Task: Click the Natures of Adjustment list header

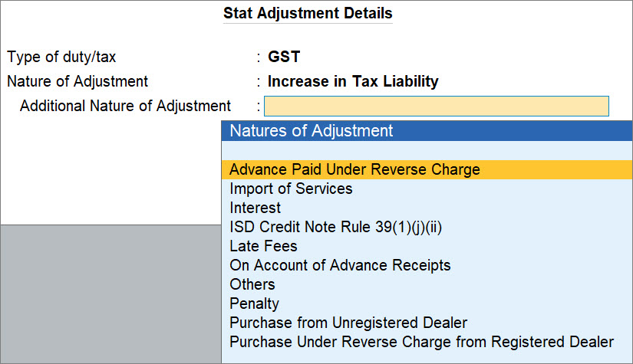Action: 427,130
